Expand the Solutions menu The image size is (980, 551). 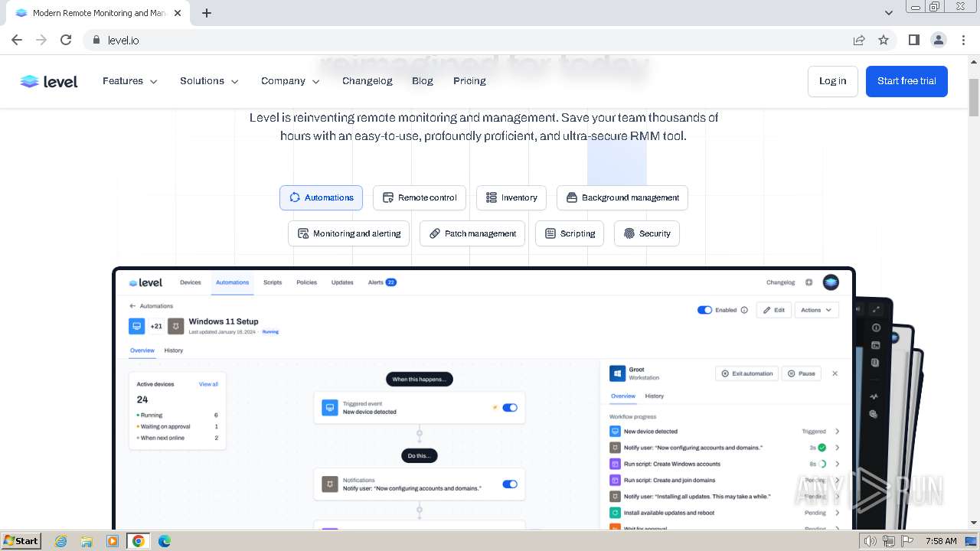tap(209, 81)
